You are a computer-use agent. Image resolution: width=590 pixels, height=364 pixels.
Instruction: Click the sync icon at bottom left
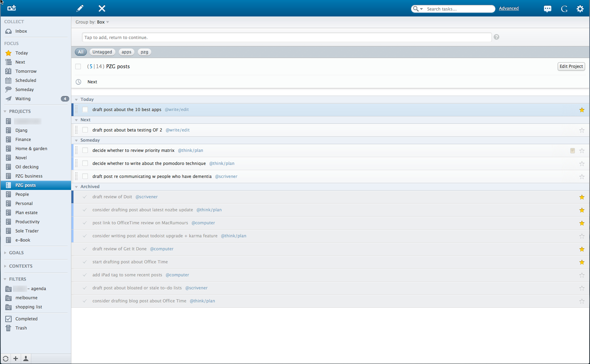[6, 359]
